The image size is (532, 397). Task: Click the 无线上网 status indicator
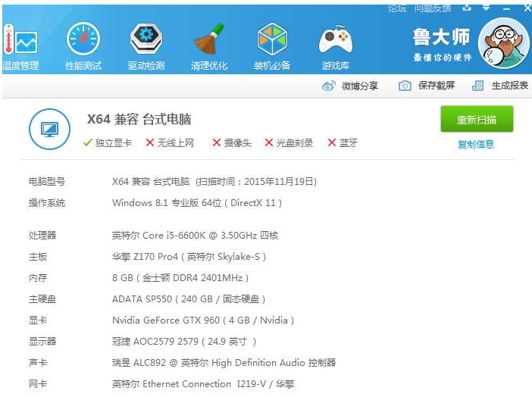tap(170, 142)
